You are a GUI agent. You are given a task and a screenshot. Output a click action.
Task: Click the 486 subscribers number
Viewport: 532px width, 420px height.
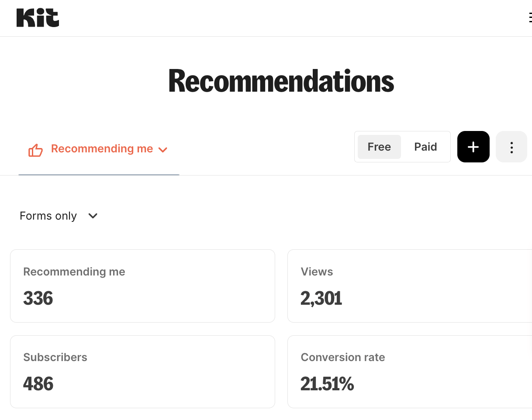pyautogui.click(x=38, y=384)
